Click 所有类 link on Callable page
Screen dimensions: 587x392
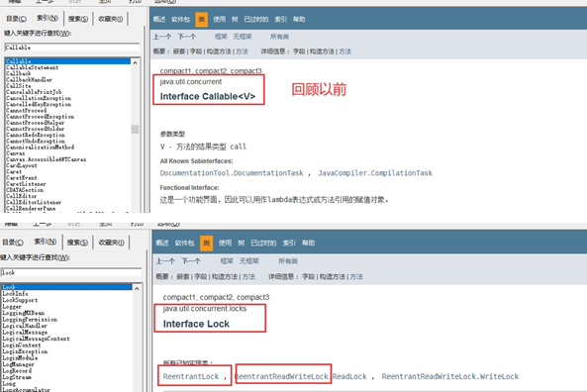[280, 37]
